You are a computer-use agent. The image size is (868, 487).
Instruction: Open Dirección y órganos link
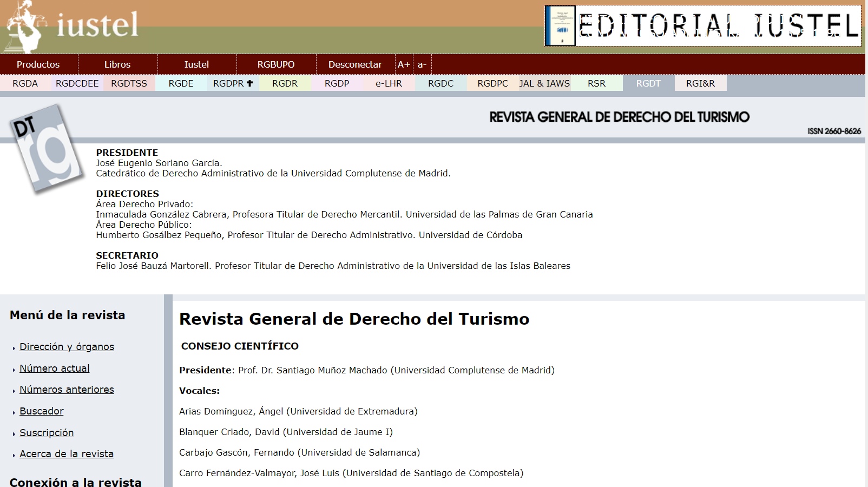click(67, 347)
